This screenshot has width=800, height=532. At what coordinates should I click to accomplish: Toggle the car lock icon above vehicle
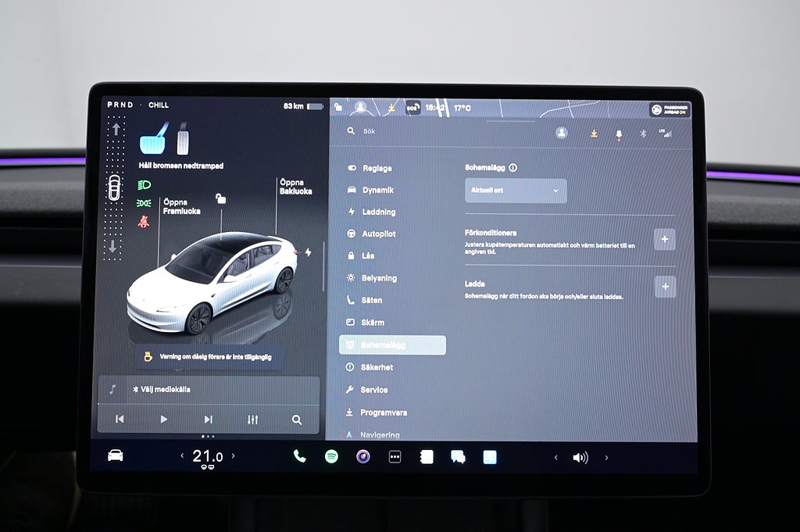[x=220, y=199]
